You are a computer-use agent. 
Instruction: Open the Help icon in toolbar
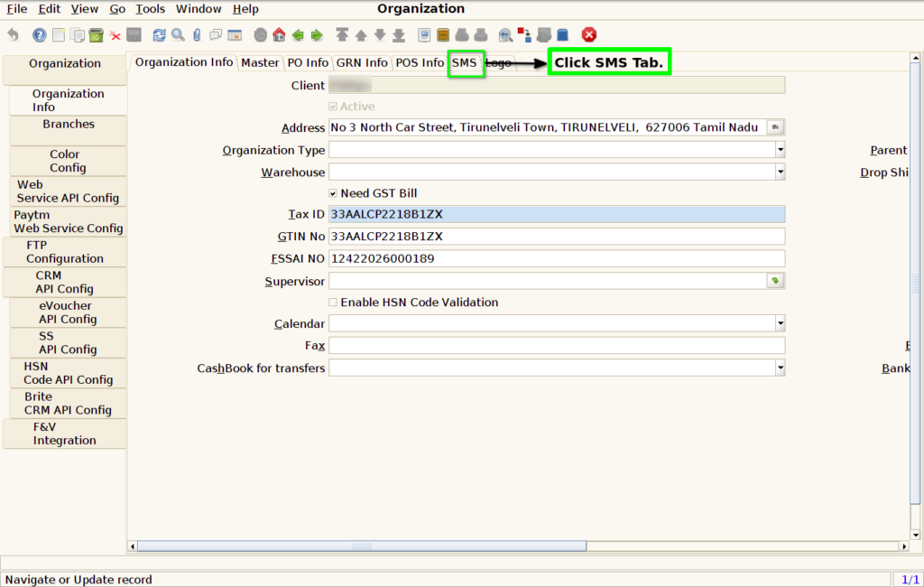[39, 35]
